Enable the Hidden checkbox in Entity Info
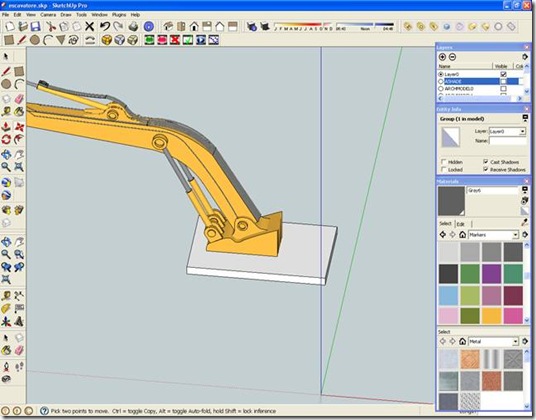Screen dimensions: 536x420 [x=444, y=162]
